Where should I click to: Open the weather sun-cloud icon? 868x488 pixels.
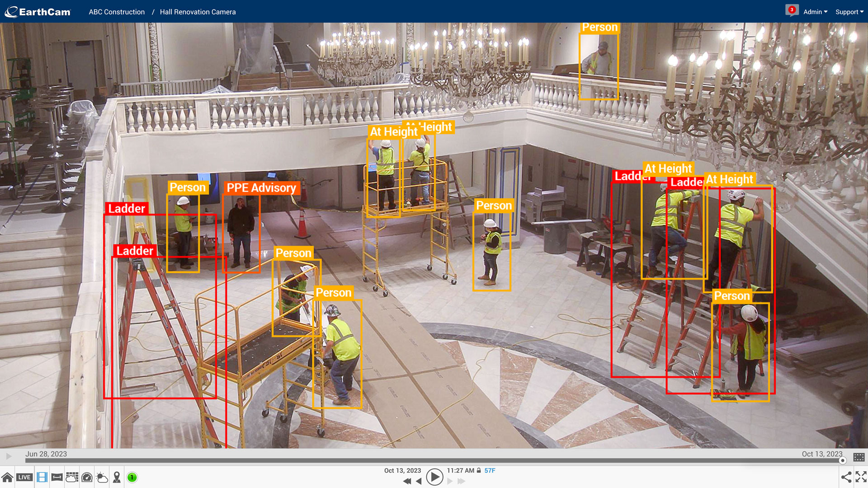pyautogui.click(x=102, y=477)
